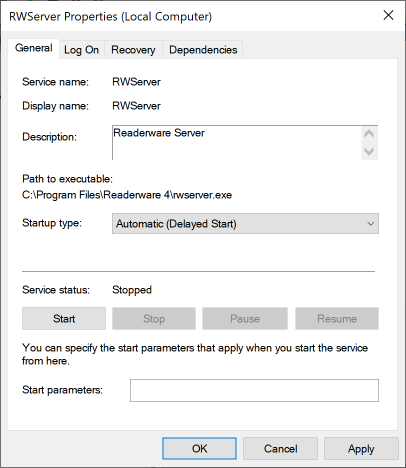Open the Recovery tab

click(133, 50)
